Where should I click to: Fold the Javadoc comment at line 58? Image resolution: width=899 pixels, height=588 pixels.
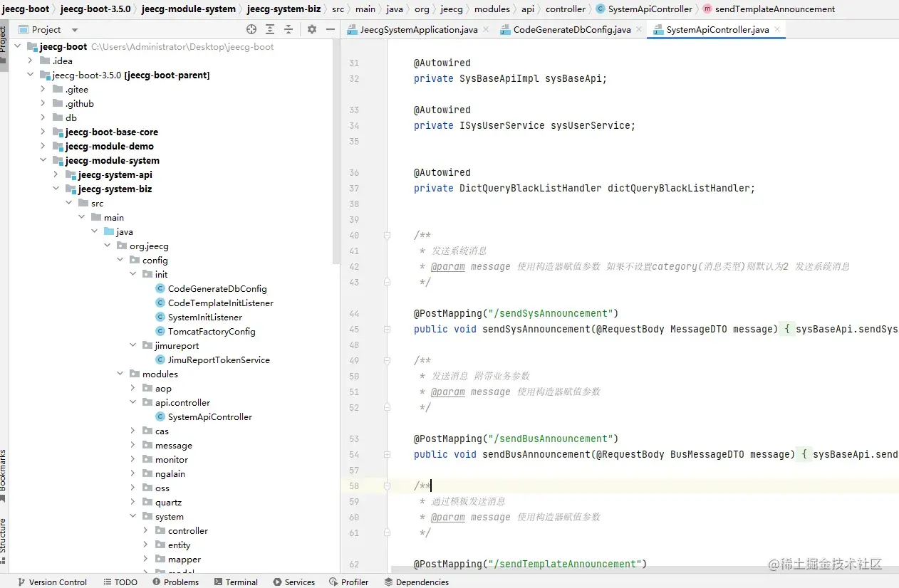tap(387, 485)
